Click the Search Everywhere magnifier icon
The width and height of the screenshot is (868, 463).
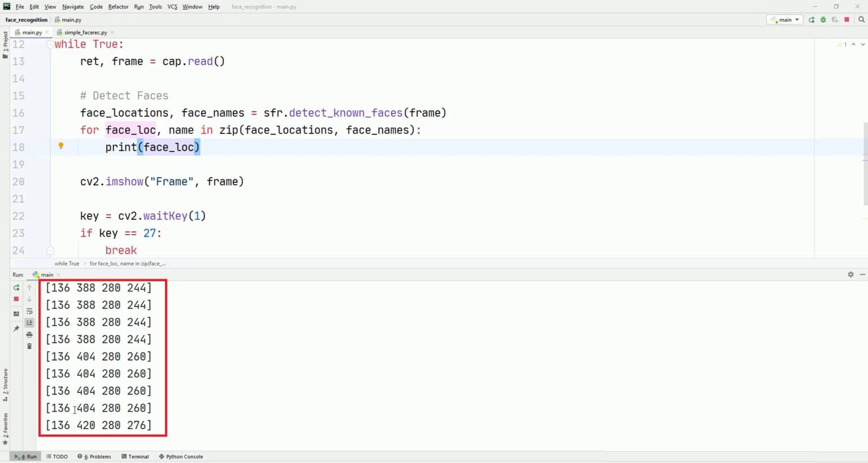coord(861,20)
